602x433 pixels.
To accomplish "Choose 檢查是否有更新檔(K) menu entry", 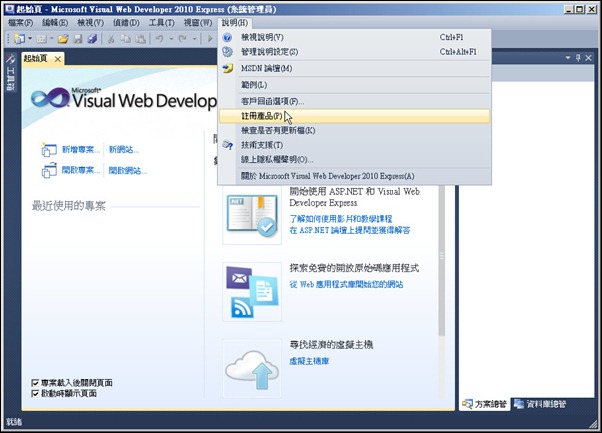I will pyautogui.click(x=355, y=131).
